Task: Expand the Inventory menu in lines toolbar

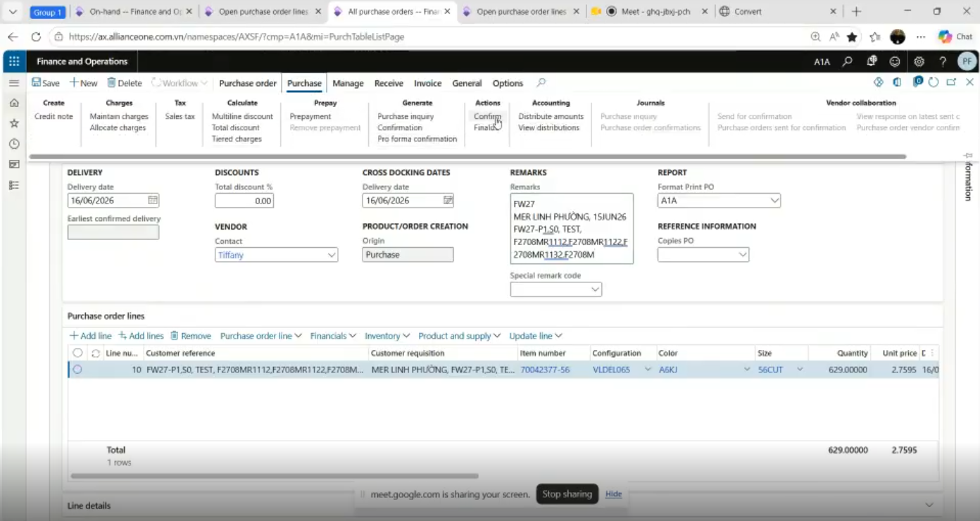Action: pos(387,336)
